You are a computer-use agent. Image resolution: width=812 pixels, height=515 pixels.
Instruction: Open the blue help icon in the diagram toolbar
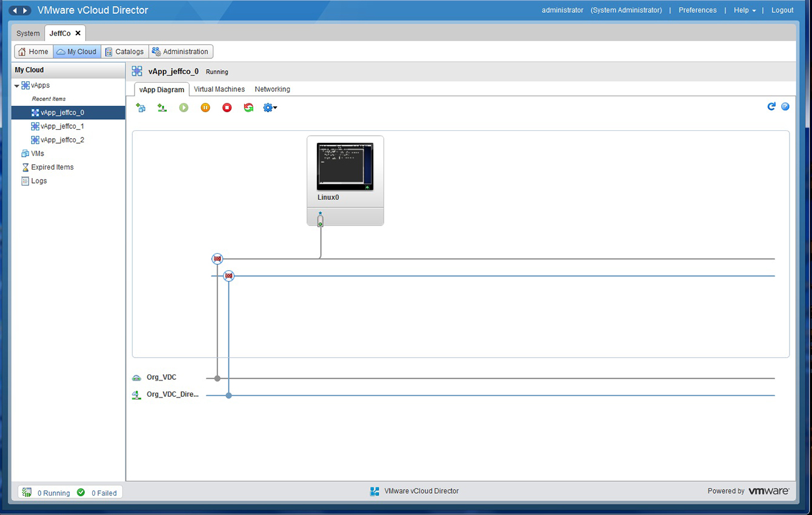(x=785, y=107)
